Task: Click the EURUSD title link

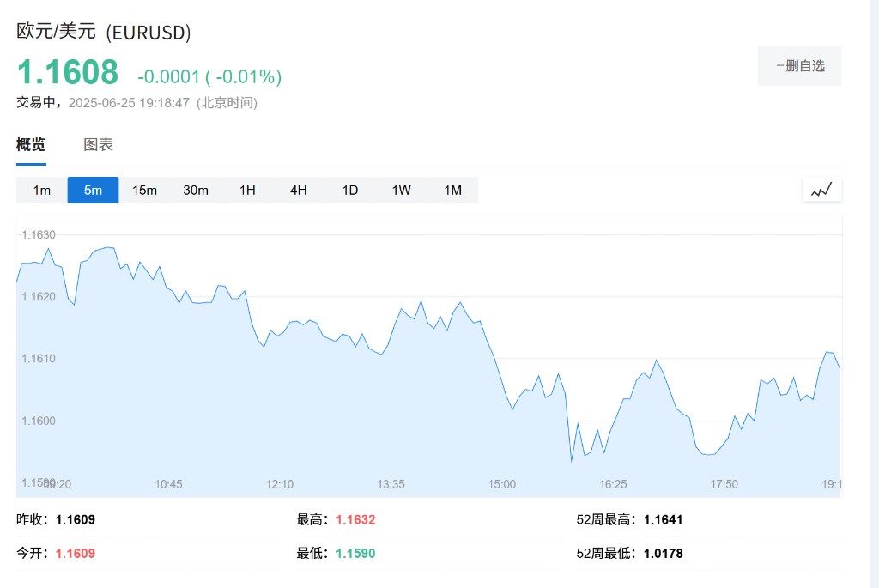Action: coord(101,33)
